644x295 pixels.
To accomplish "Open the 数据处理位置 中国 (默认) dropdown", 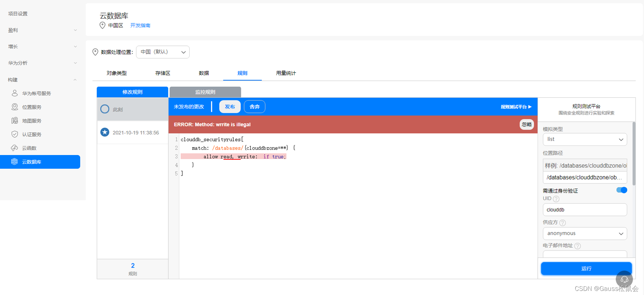I will pos(163,52).
